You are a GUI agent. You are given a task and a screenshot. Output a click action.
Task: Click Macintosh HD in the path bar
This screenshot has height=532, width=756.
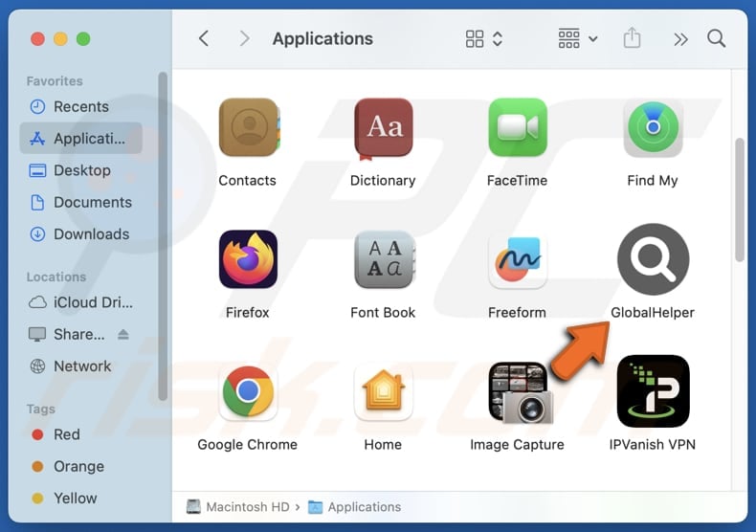[x=238, y=507]
